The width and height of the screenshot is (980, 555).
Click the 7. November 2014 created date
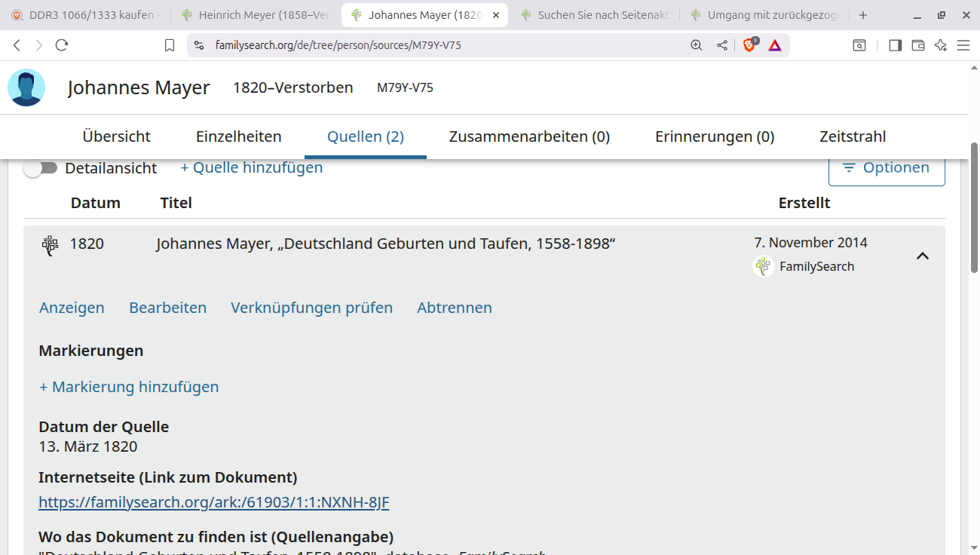click(x=810, y=243)
